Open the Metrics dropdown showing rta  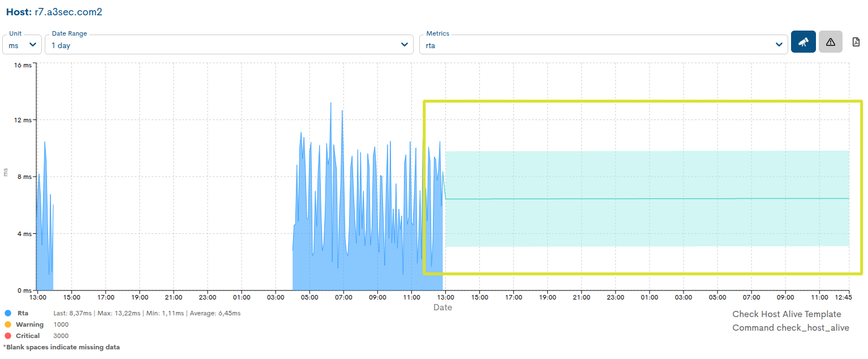point(603,45)
